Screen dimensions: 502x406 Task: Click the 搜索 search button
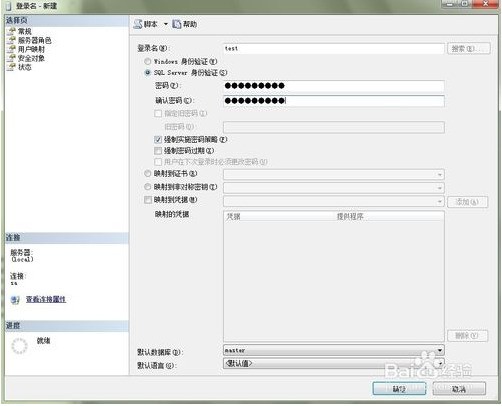(x=468, y=49)
